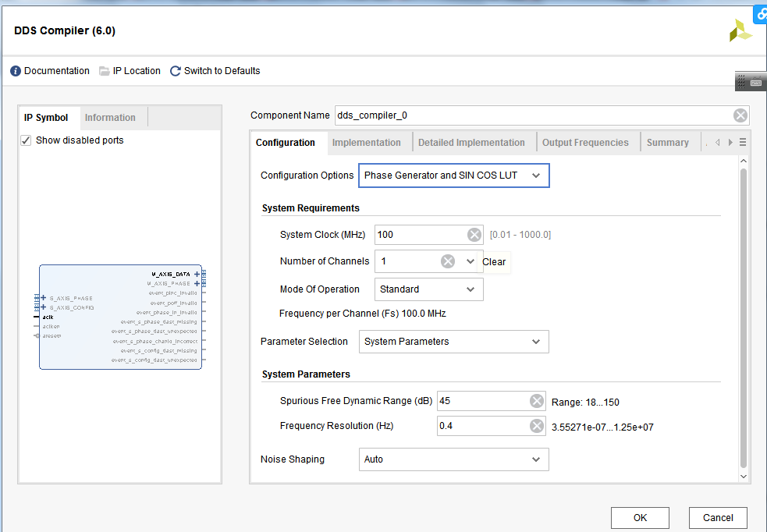Image resolution: width=767 pixels, height=532 pixels.
Task: Switch to the Detailed Implementation tab
Action: click(x=471, y=143)
